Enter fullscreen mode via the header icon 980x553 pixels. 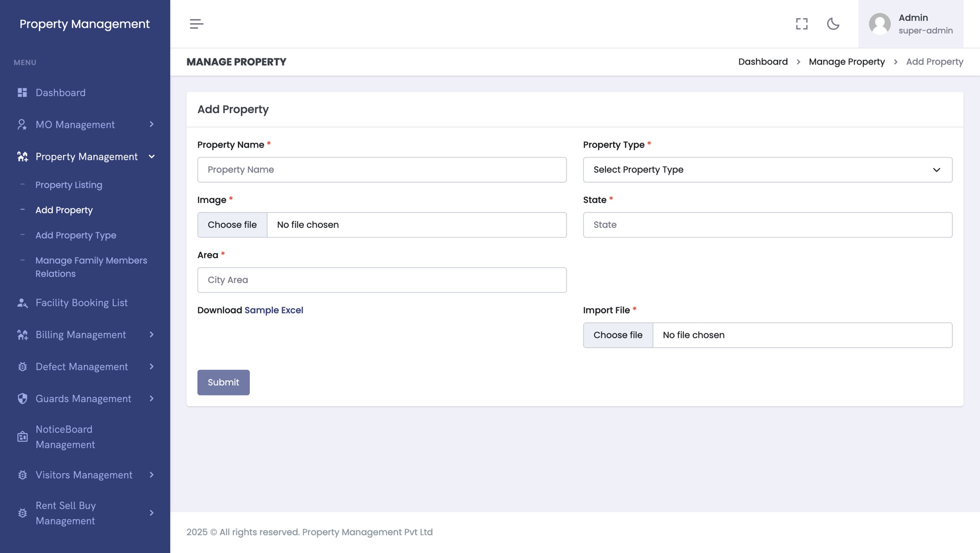click(801, 24)
